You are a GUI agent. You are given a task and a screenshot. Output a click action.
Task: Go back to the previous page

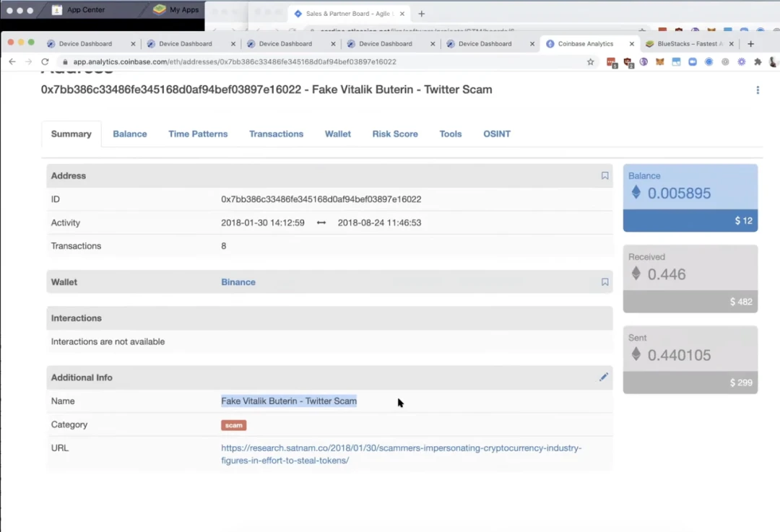click(12, 61)
